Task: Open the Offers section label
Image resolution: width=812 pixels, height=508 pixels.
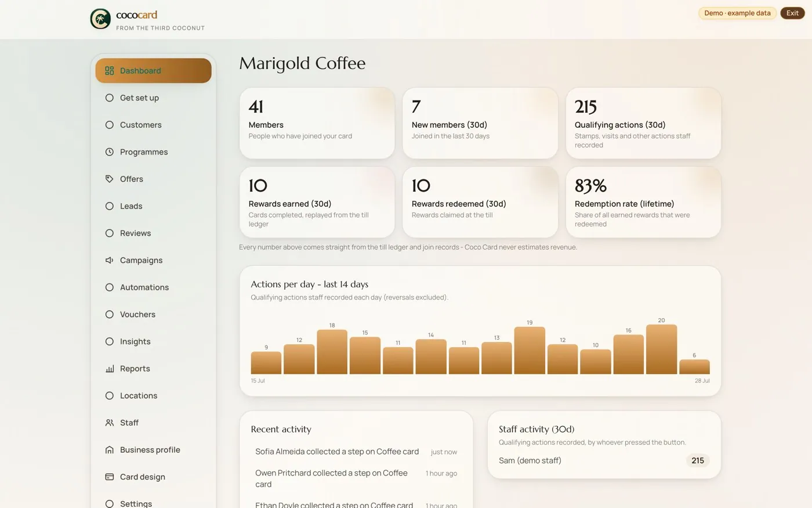Action: click(x=132, y=179)
